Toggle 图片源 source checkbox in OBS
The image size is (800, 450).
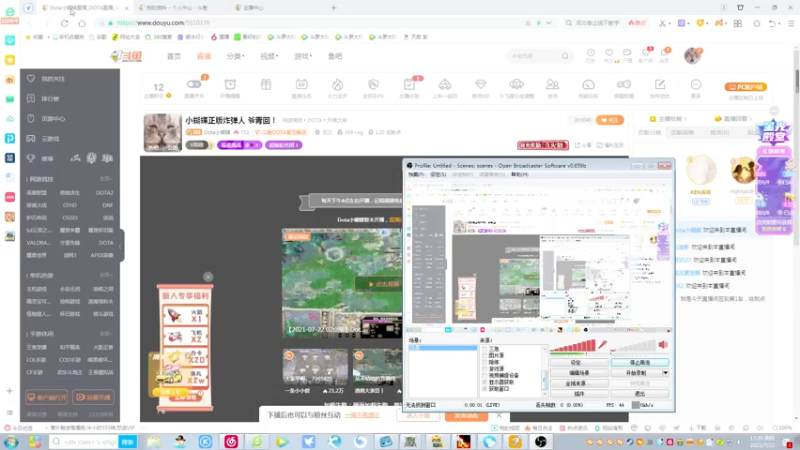[x=485, y=356]
